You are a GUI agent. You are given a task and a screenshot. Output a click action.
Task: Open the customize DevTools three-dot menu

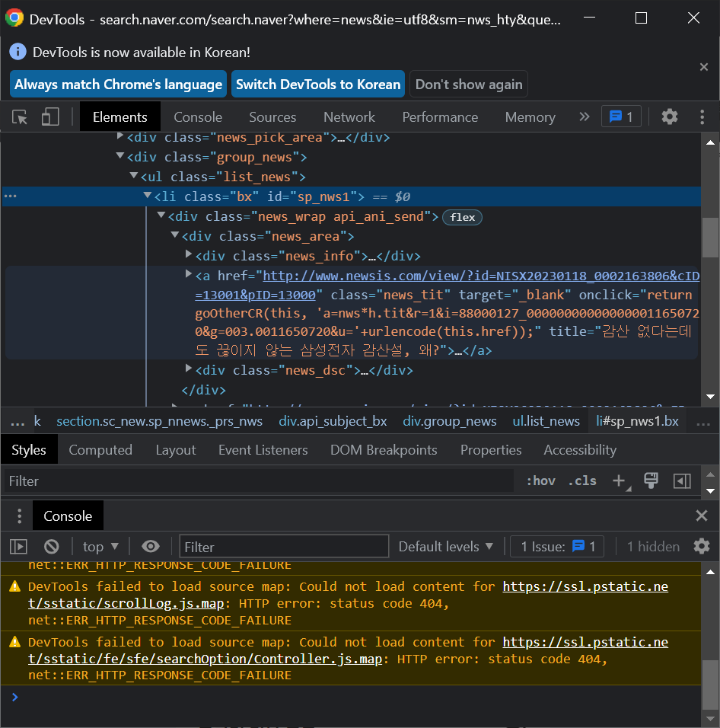(702, 117)
